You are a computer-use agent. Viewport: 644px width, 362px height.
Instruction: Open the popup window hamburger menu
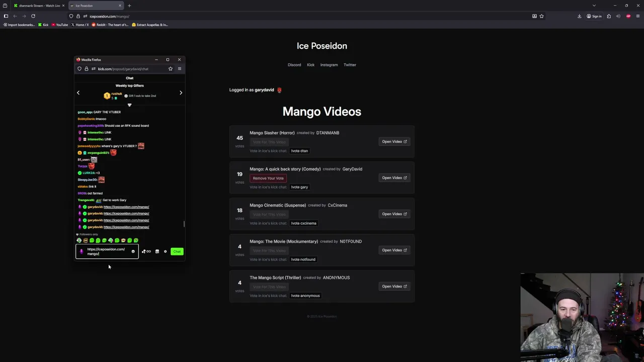click(x=180, y=69)
